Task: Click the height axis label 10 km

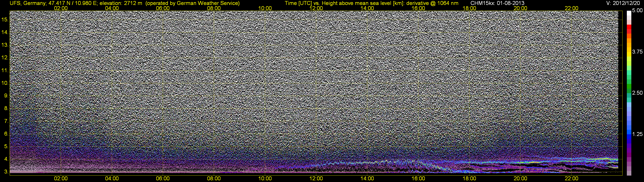Action: (x=5, y=83)
